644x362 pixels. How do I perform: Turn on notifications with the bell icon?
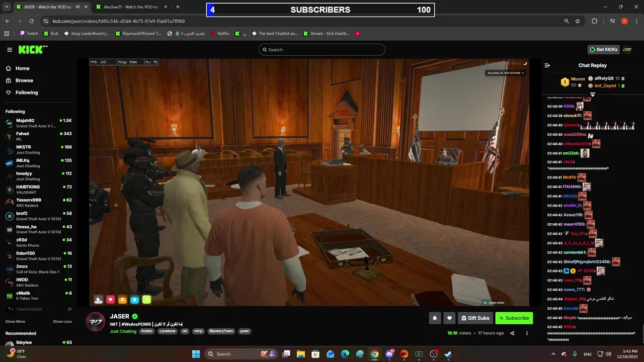[x=435, y=318]
